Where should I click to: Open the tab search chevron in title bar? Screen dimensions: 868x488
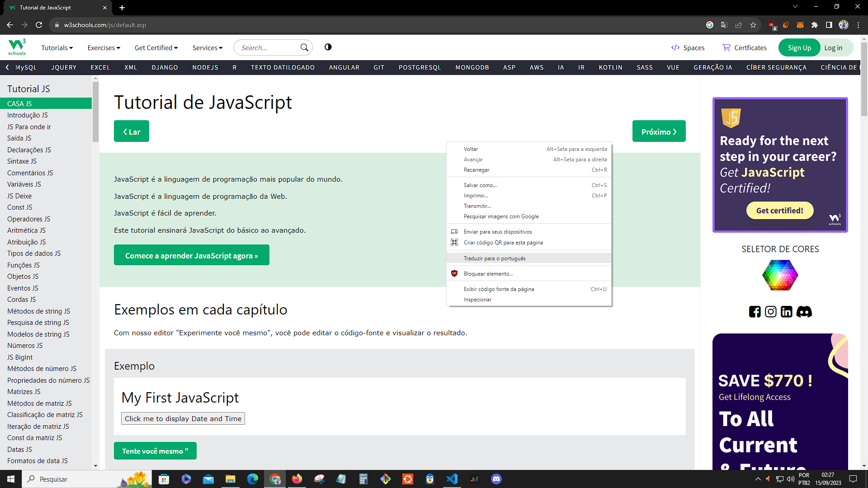(x=795, y=7)
